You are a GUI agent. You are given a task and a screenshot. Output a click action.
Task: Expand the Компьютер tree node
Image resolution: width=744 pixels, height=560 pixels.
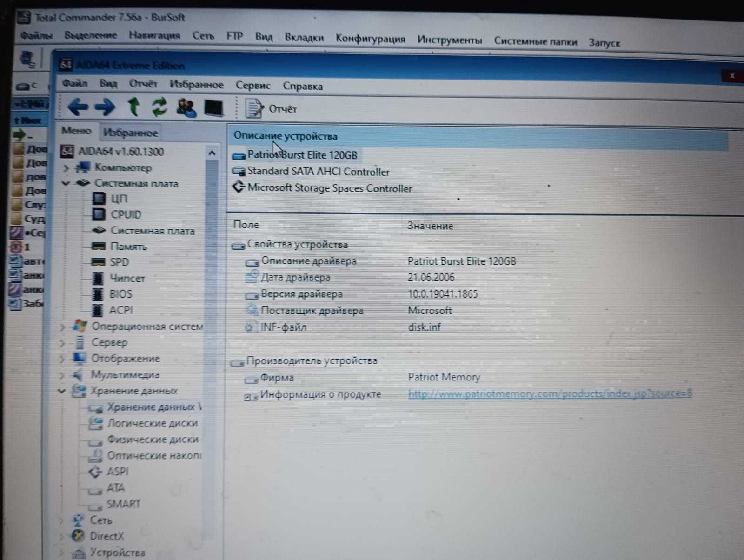pyautogui.click(x=66, y=167)
